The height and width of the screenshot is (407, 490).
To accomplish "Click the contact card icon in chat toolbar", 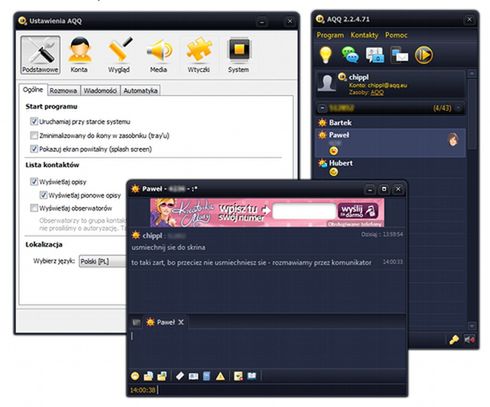I will click(x=193, y=376).
